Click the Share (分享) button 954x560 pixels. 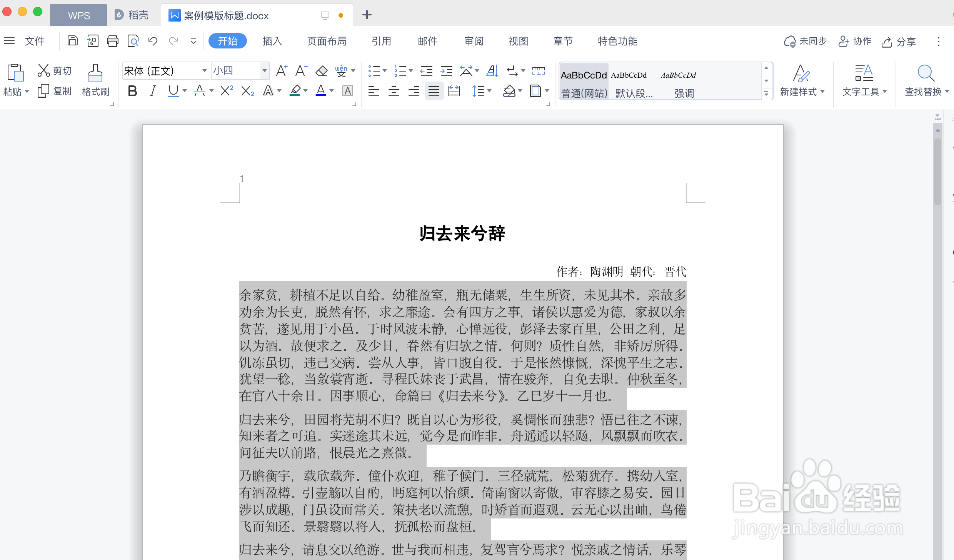point(899,42)
